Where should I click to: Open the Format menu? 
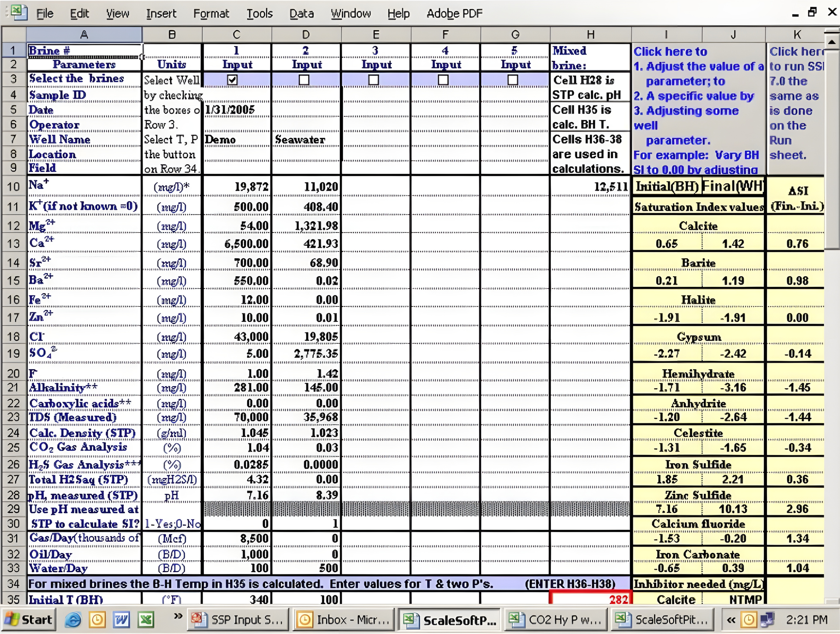pos(211,14)
